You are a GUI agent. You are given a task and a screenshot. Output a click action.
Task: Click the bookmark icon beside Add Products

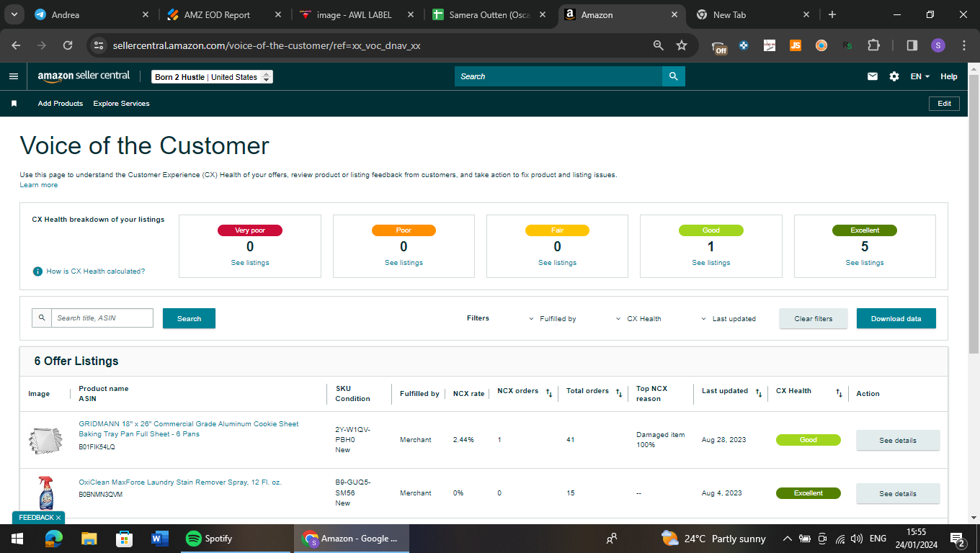point(14,104)
